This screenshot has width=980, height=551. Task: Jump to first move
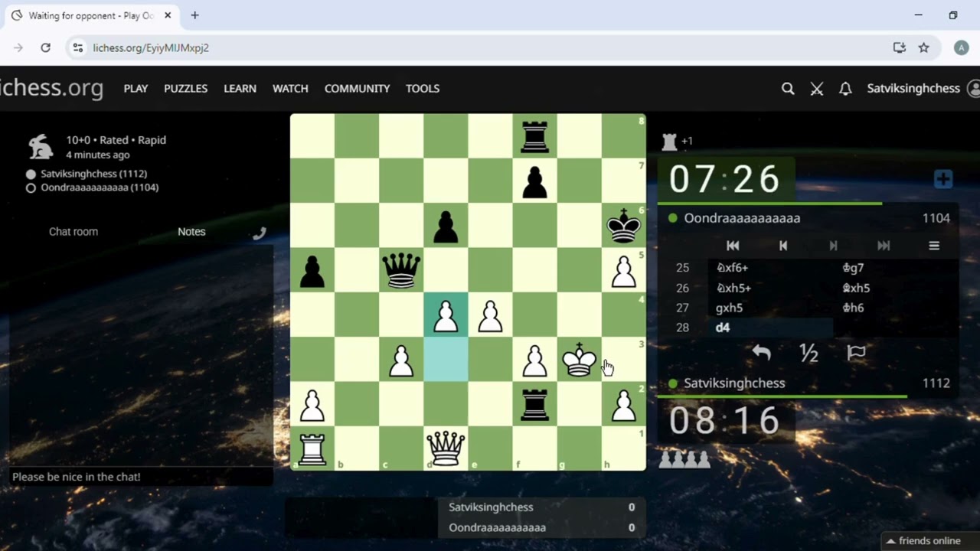pyautogui.click(x=733, y=246)
